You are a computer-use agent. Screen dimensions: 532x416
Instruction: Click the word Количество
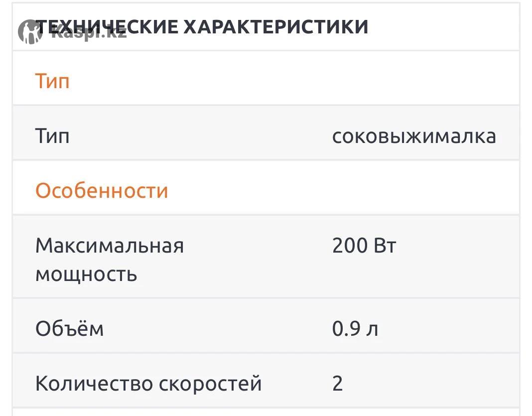(94, 384)
